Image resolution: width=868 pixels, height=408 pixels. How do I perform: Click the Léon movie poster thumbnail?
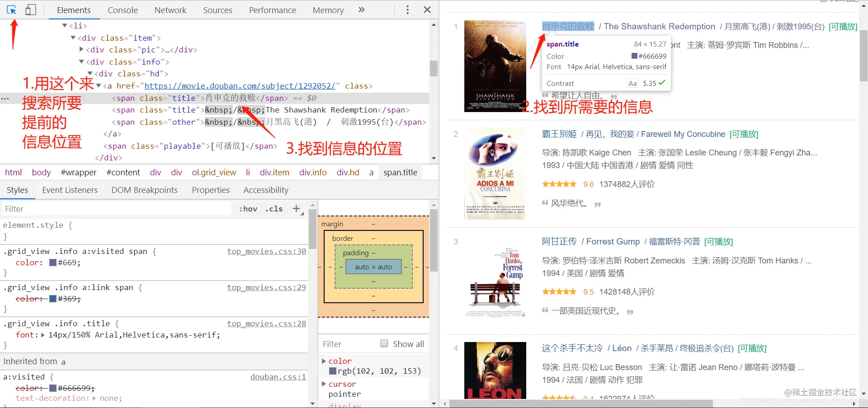[x=495, y=370]
